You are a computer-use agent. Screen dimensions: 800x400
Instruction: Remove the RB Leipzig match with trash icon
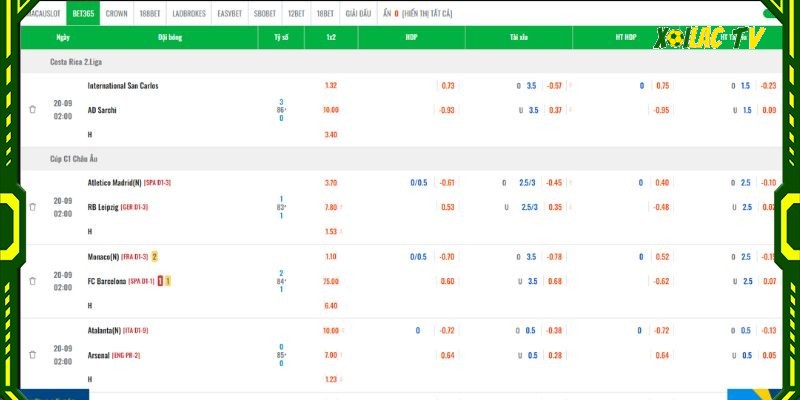click(x=33, y=207)
